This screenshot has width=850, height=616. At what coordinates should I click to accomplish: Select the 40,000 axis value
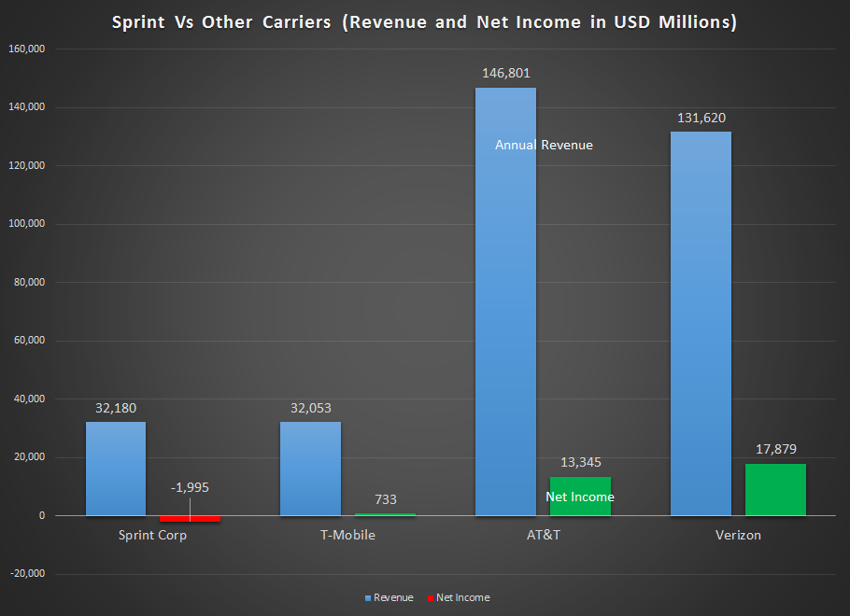(x=29, y=399)
